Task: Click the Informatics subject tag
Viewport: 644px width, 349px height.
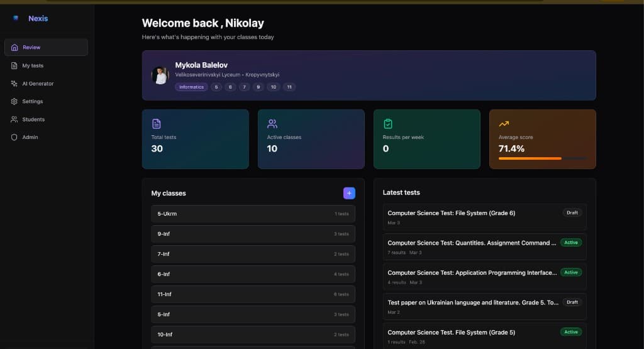Action: pyautogui.click(x=191, y=87)
